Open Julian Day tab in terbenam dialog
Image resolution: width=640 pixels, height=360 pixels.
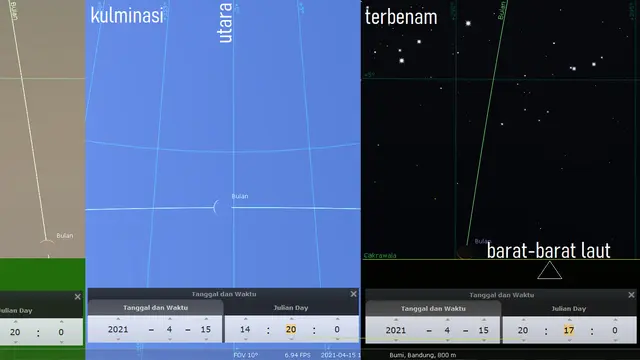[x=569, y=309]
